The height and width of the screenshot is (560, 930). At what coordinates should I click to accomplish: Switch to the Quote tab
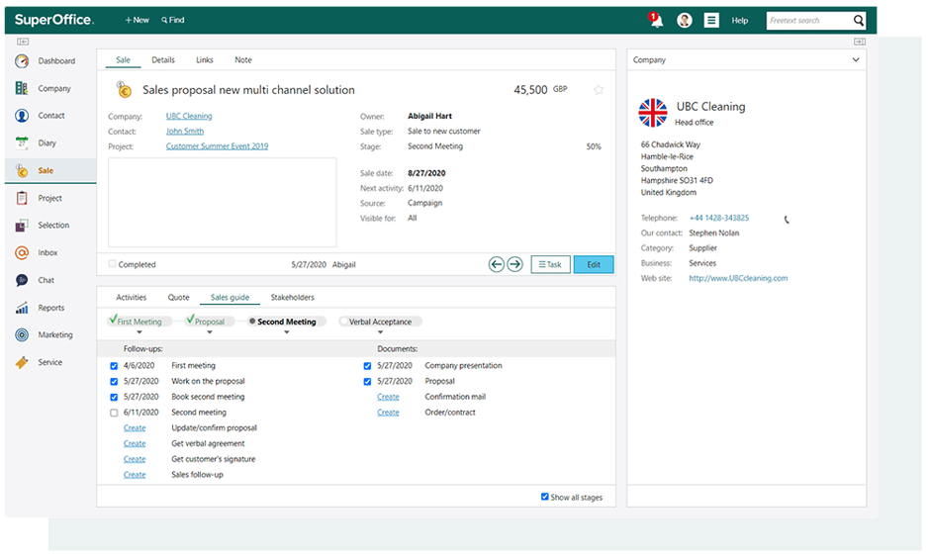178,297
